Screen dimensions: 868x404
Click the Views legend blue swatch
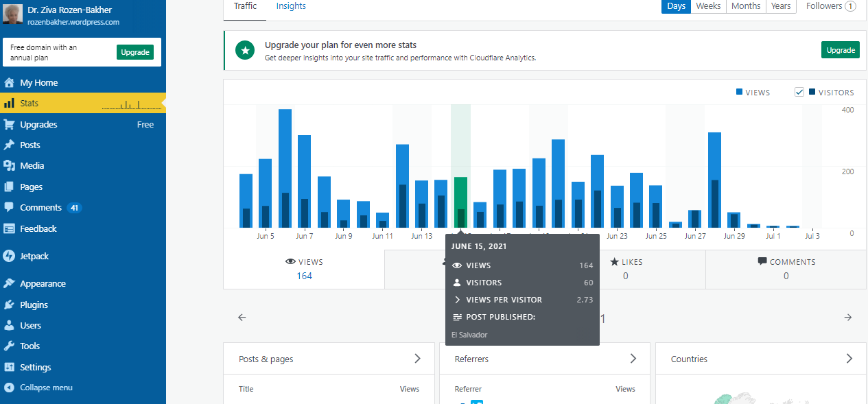[x=740, y=92]
